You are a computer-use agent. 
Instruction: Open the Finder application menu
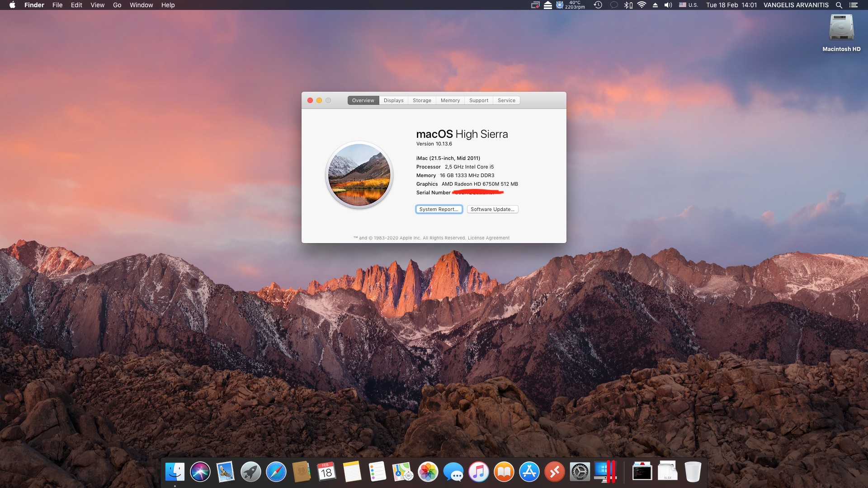[34, 5]
